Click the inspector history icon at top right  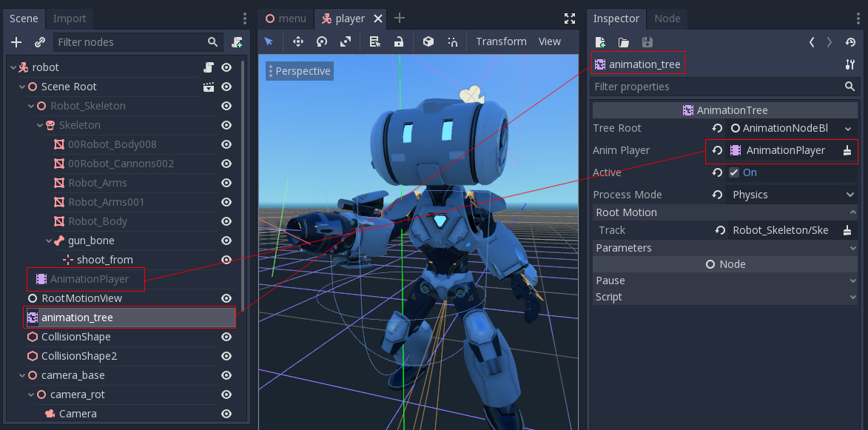click(851, 42)
